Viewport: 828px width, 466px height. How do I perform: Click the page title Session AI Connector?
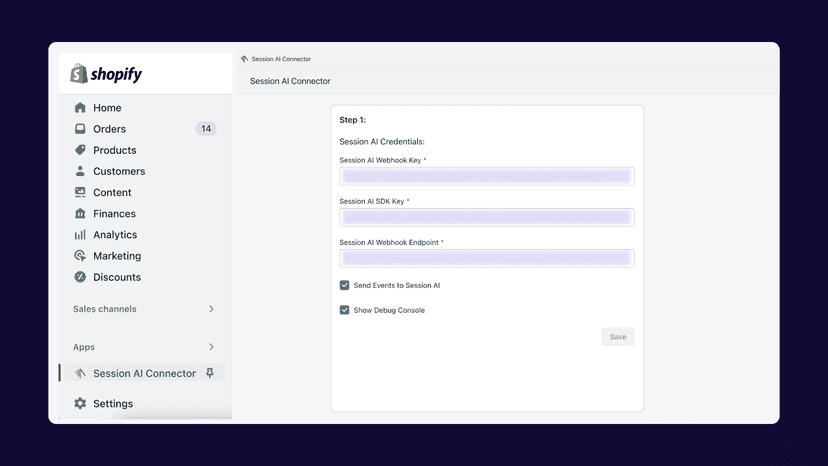pyautogui.click(x=290, y=81)
